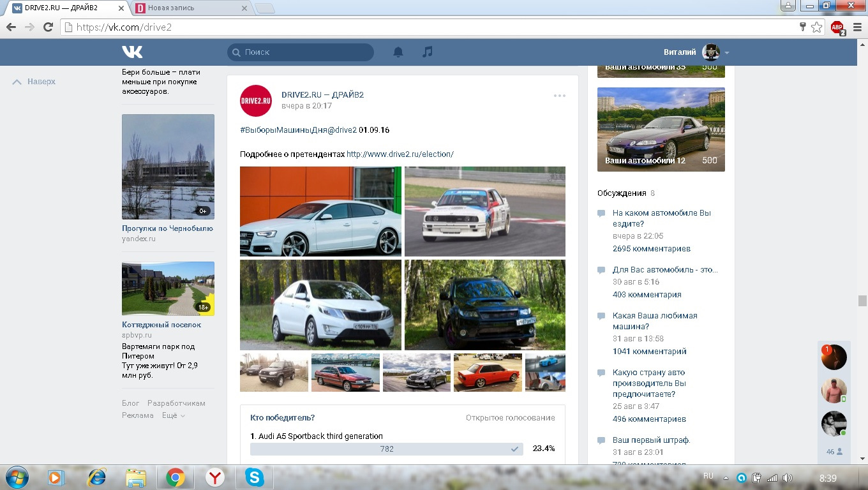Viewport: 868px width, 490px height.
Task: Open the Windows Start menu orb
Action: click(16, 477)
